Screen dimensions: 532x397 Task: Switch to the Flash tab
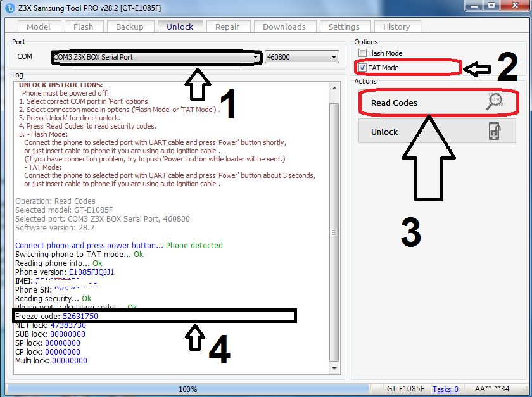pyautogui.click(x=83, y=27)
